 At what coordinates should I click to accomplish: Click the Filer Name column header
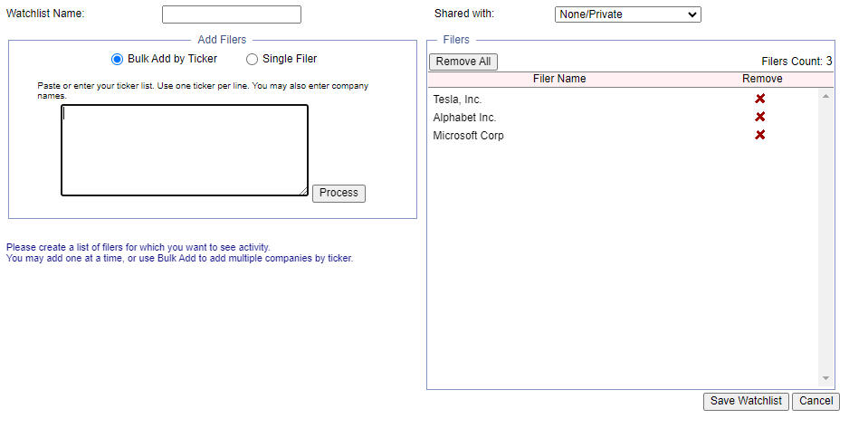click(559, 79)
